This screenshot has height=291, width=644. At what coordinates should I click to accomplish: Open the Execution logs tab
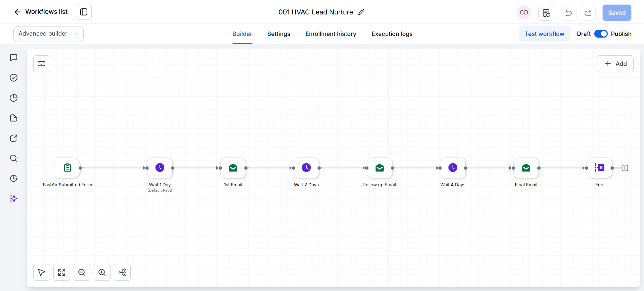392,34
